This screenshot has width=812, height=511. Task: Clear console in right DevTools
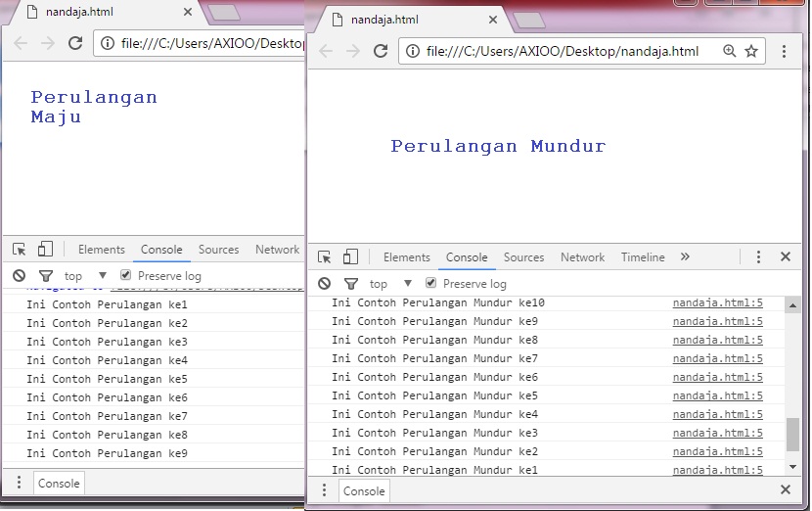coord(324,284)
